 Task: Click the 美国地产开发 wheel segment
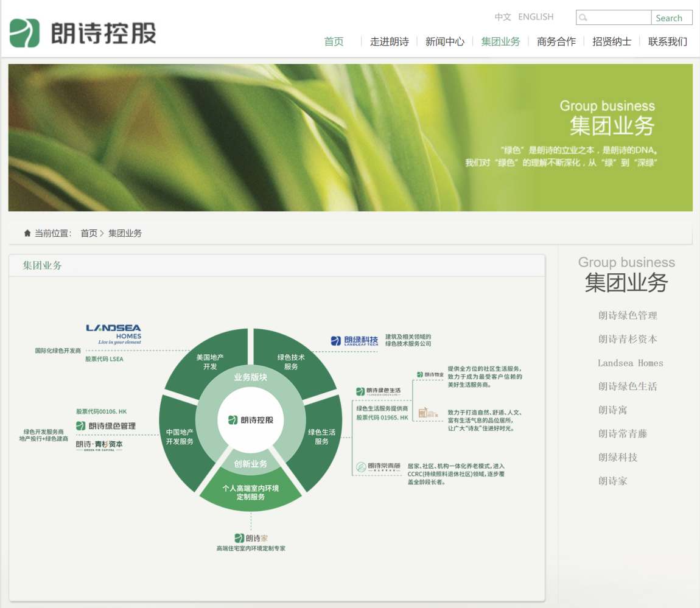[210, 362]
